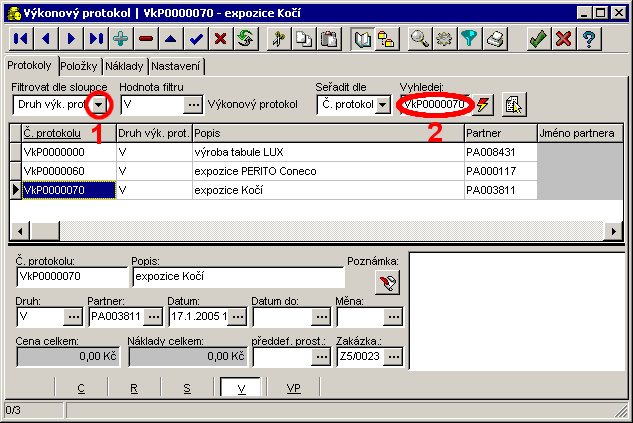The image size is (633, 423).
Task: Toggle the VP filter button at bottom
Action: (293, 388)
